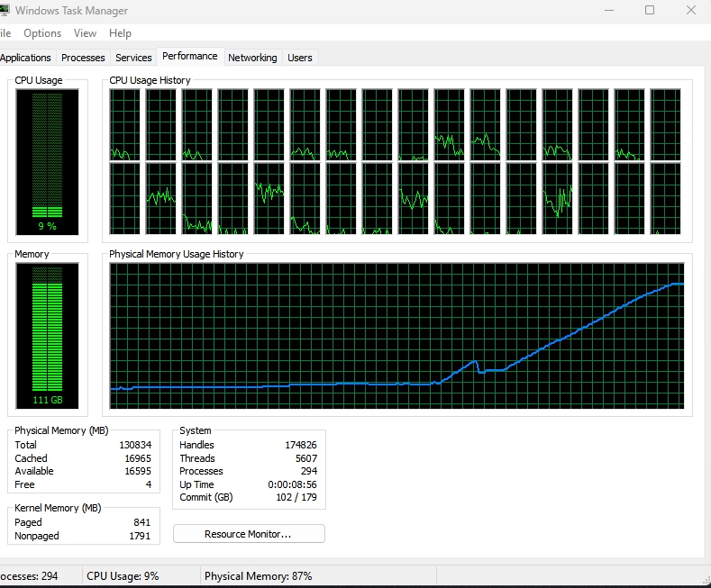Open the Options menu
This screenshot has height=588, width=711.
42,33
